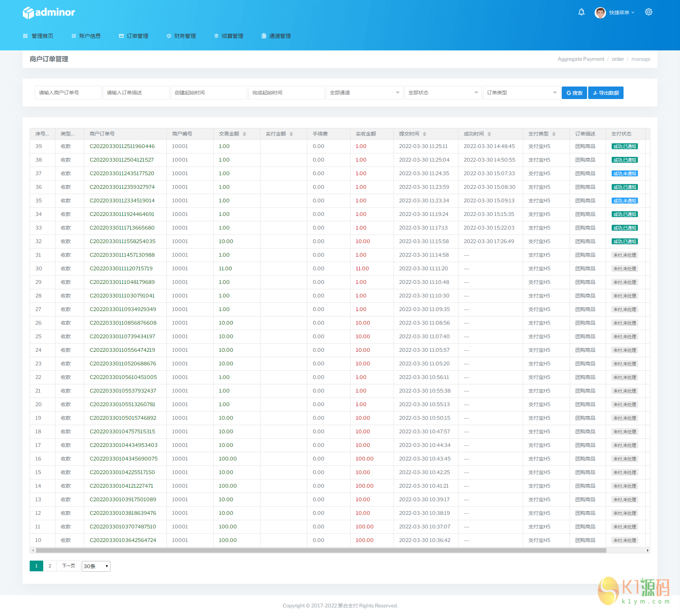Open the notification bell icon
The height and width of the screenshot is (616, 680).
point(581,12)
